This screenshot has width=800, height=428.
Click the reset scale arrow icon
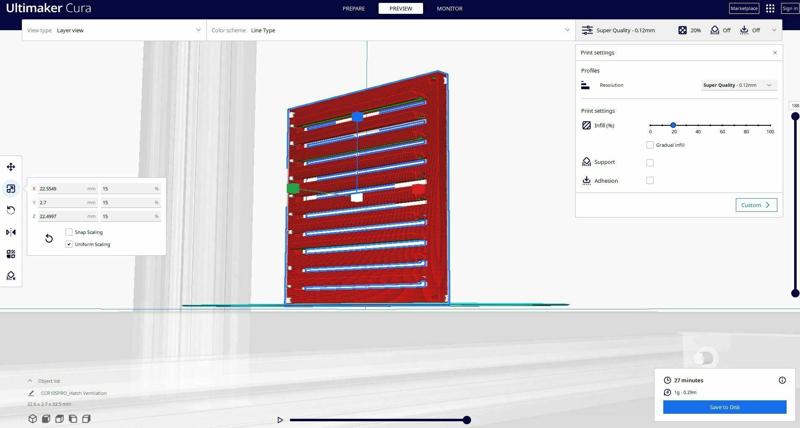point(48,238)
